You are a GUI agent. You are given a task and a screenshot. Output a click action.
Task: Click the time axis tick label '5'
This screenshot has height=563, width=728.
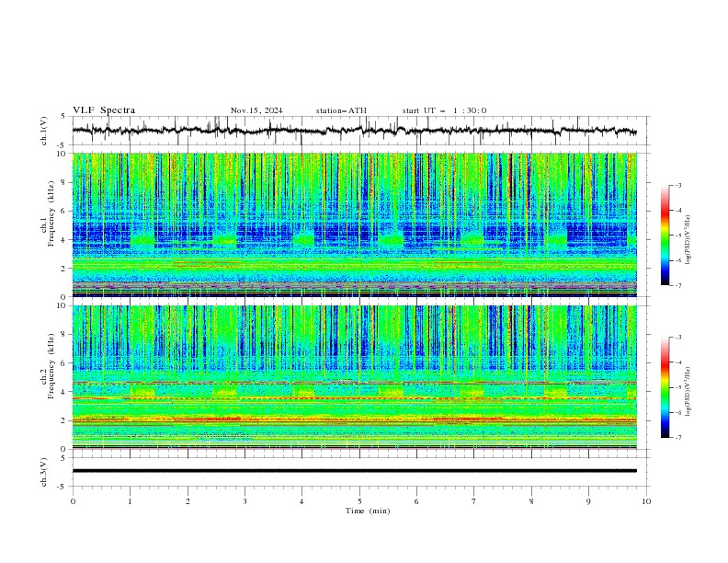(359, 501)
